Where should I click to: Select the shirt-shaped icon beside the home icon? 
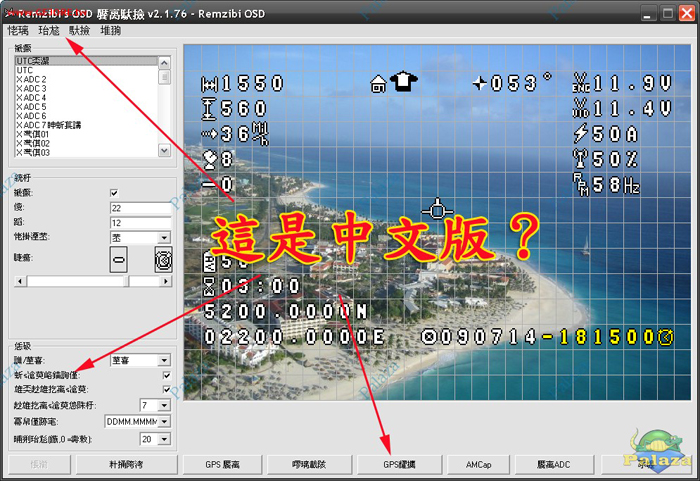[x=404, y=81]
